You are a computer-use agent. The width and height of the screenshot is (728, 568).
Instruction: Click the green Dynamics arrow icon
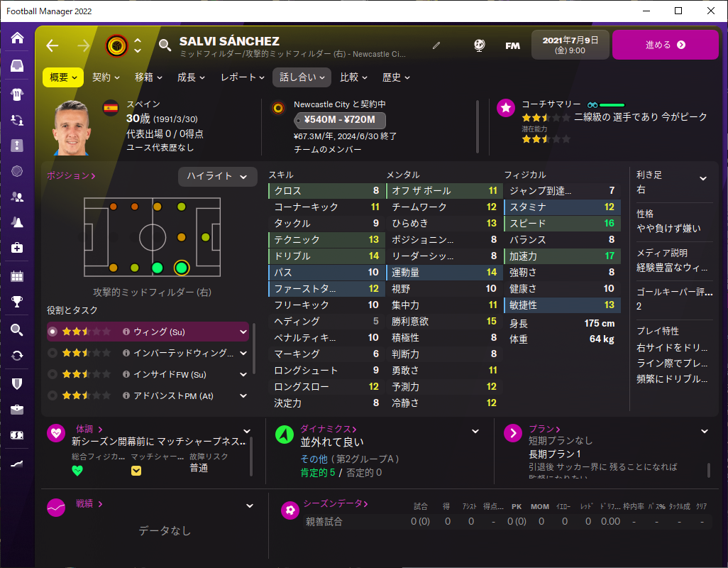pos(285,435)
